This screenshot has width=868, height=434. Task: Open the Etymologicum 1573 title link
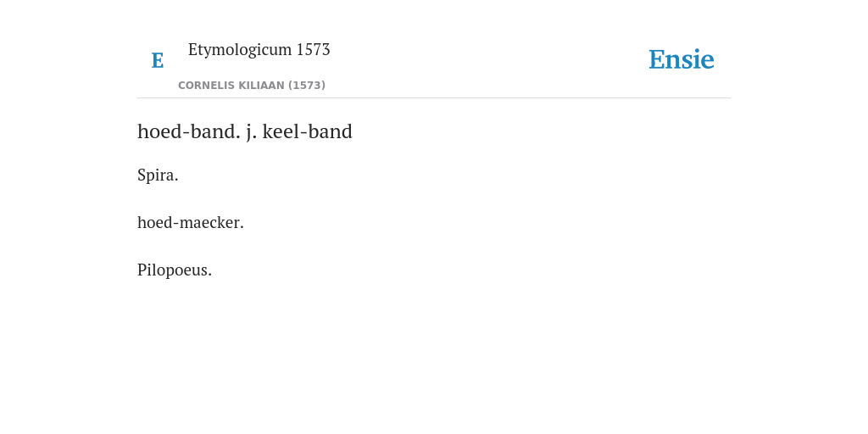[259, 49]
